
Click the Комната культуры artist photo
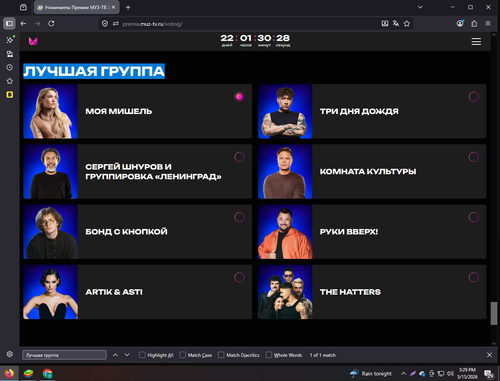pos(285,171)
